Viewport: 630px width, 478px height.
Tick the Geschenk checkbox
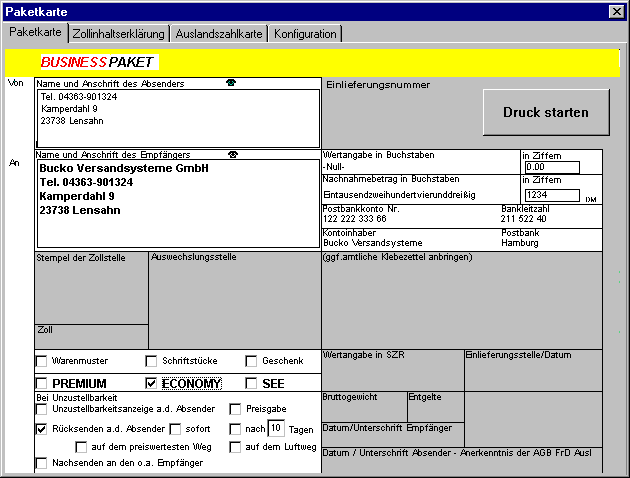(251, 361)
